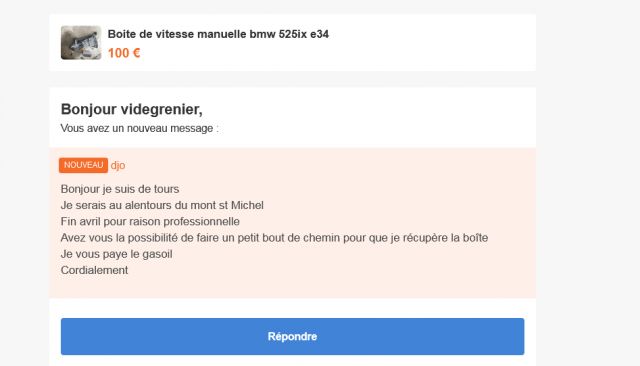
Task: Select the line 'Bonjour je suis de tours'
Action: click(120, 189)
